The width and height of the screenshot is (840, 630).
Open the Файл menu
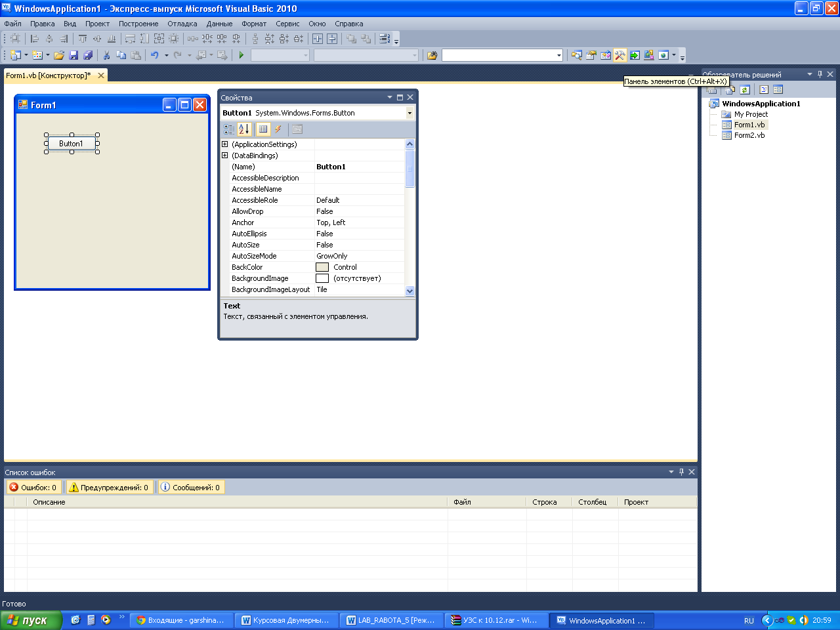[12, 24]
